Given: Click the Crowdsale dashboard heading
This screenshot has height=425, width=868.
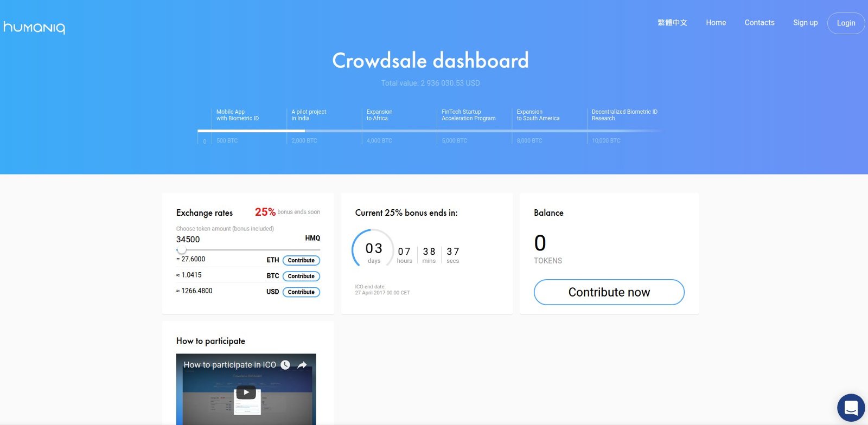Looking at the screenshot, I should [430, 60].
